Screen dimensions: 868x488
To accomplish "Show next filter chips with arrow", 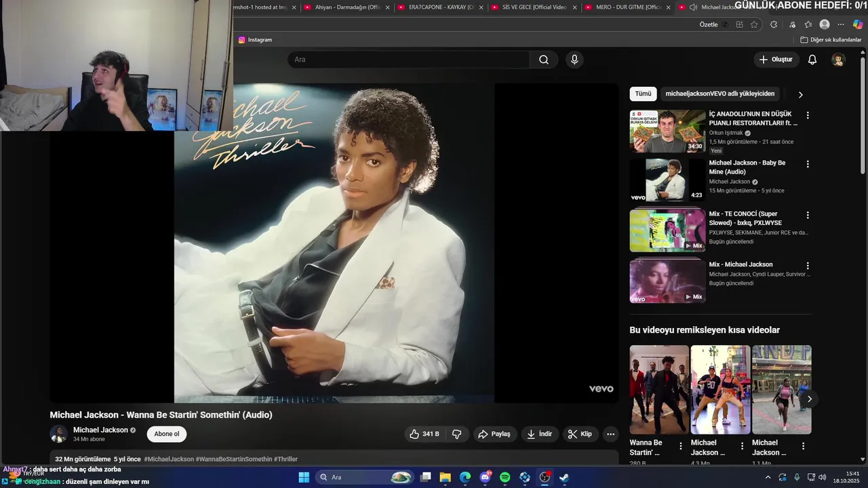I will click(x=800, y=94).
